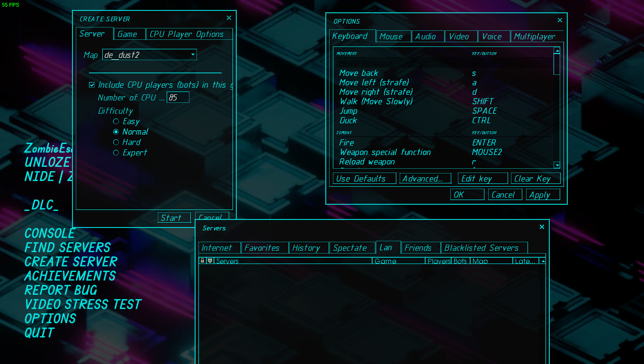Open the Map dropdown showing de_dust2
Image resolution: width=644 pixels, height=364 pixels.
tap(149, 55)
